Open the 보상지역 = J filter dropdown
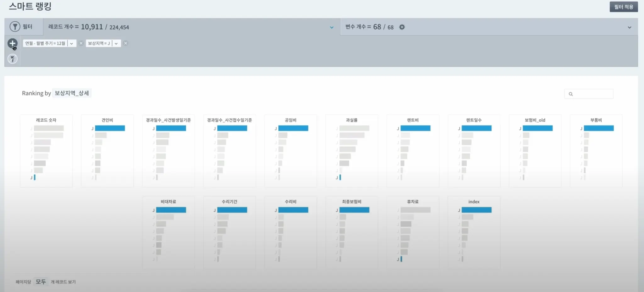The height and width of the screenshot is (292, 644). (x=116, y=43)
